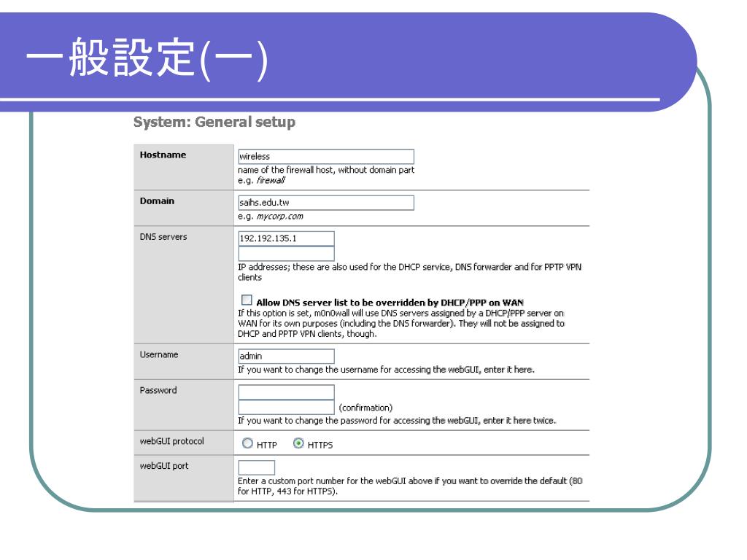Click the webGUI port row label

(x=164, y=466)
